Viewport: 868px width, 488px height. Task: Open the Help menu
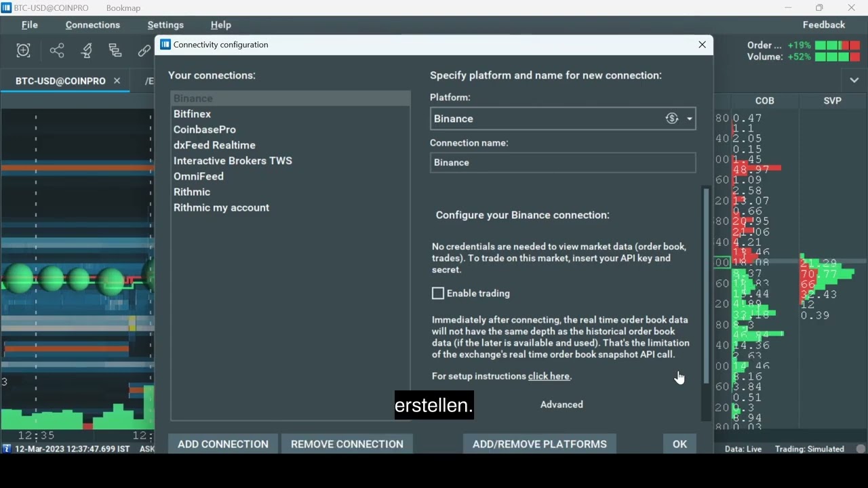[221, 25]
